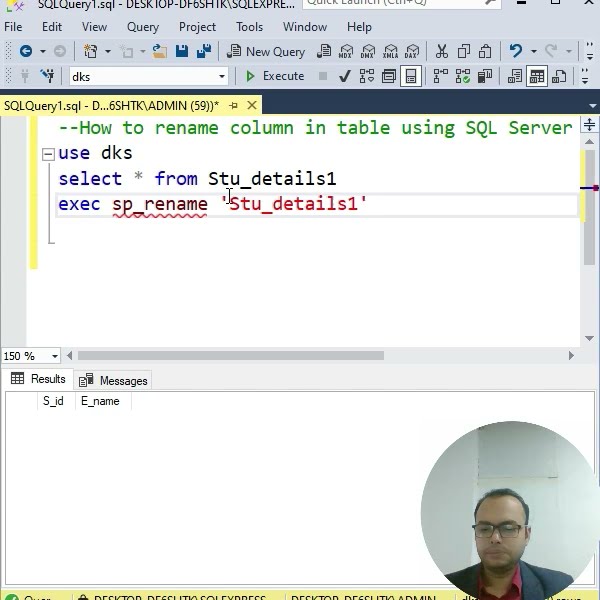Switch output to Results to Text
Viewport: 600px width, 600px height.
coord(515,76)
